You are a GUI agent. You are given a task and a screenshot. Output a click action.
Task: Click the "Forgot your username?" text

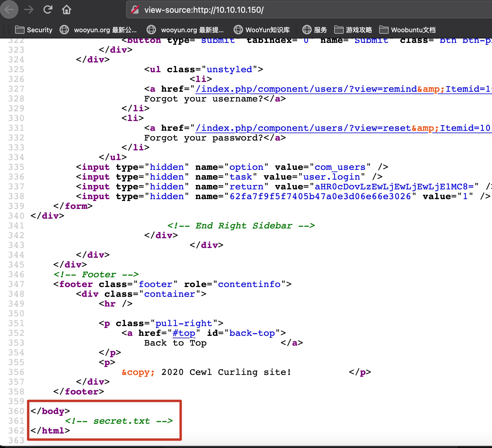coord(204,99)
